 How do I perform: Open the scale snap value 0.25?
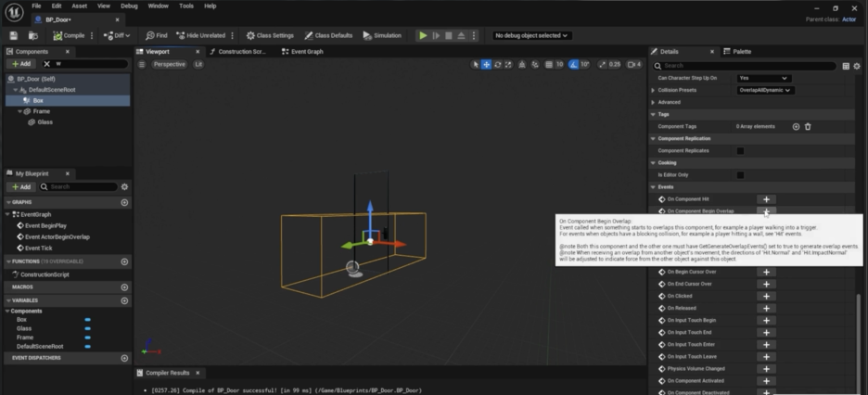[615, 65]
